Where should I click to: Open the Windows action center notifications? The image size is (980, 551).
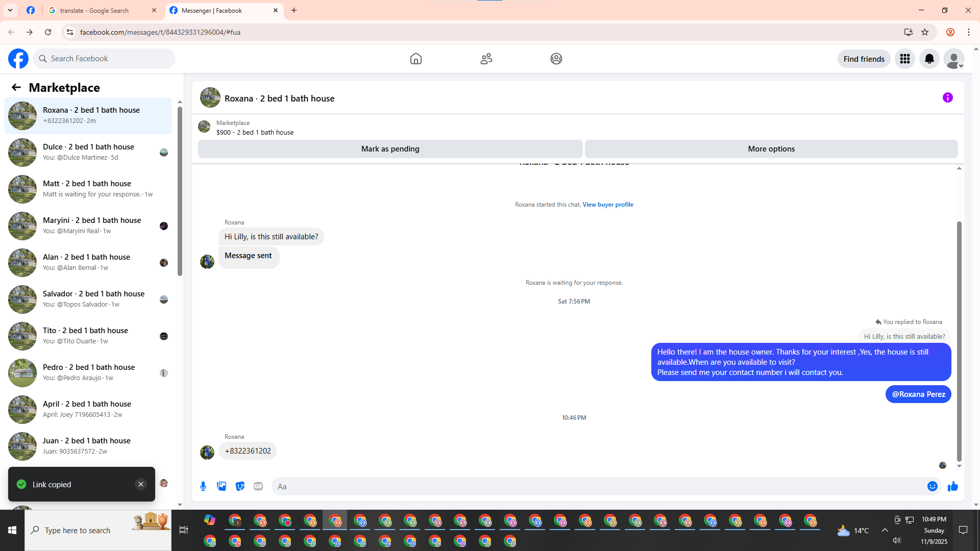coord(963,531)
